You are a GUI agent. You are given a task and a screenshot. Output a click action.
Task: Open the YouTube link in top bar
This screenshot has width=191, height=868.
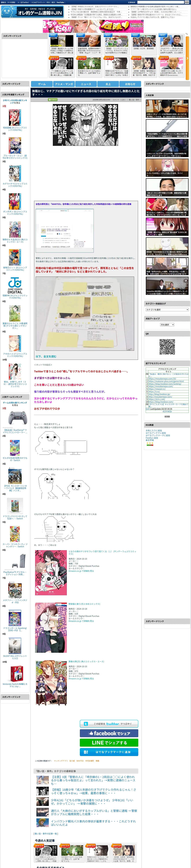(x=60, y=2)
